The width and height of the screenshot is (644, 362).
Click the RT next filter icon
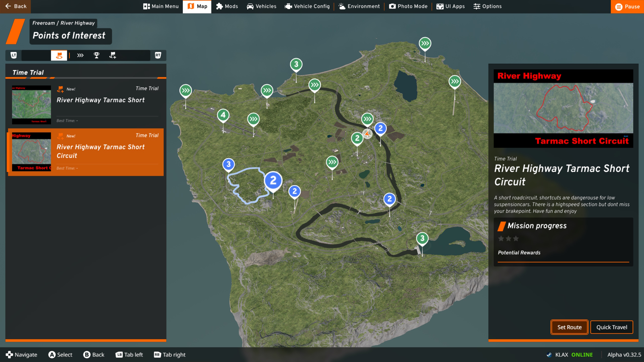click(158, 55)
